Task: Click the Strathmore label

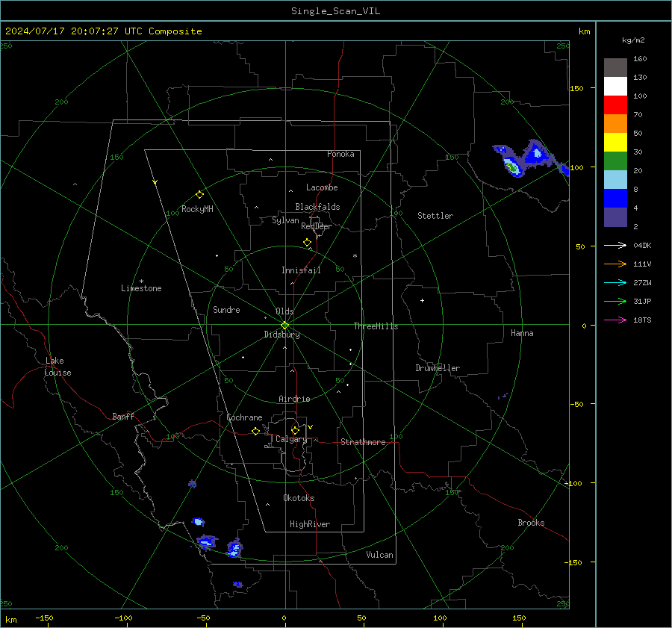Action: [363, 442]
